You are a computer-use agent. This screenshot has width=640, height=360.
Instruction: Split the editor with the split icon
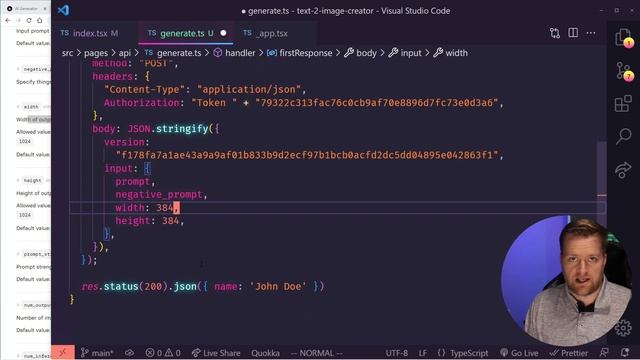click(x=573, y=33)
